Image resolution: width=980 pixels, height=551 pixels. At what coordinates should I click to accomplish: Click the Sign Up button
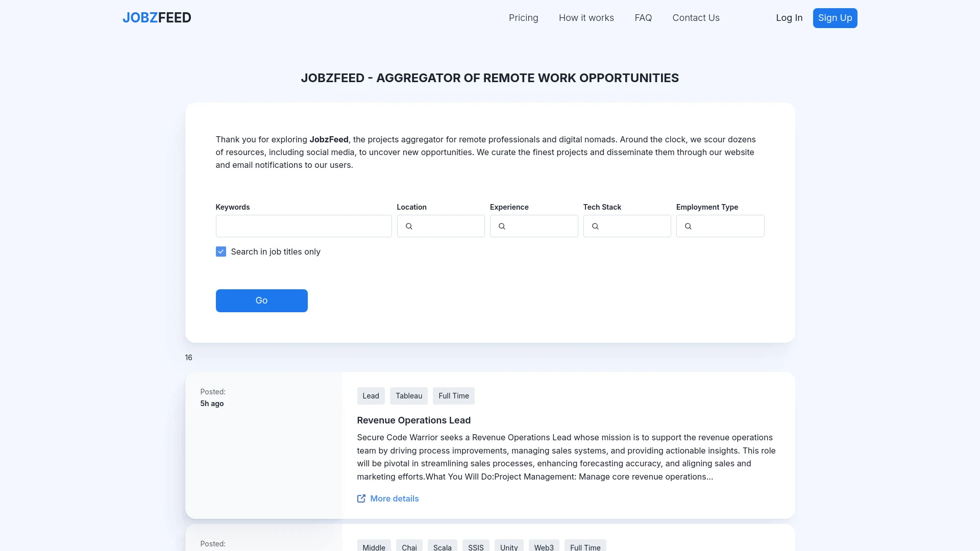point(835,17)
